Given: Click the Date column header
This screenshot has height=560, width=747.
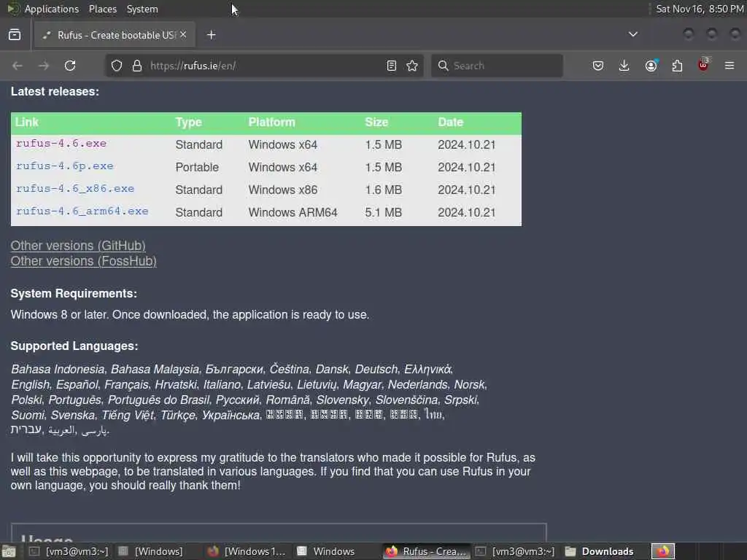Looking at the screenshot, I should [451, 122].
